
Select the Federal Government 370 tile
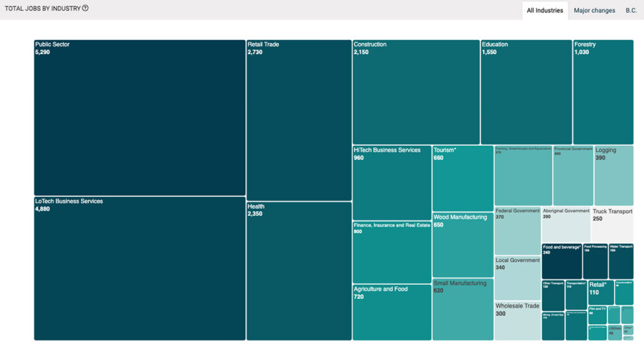(x=518, y=230)
